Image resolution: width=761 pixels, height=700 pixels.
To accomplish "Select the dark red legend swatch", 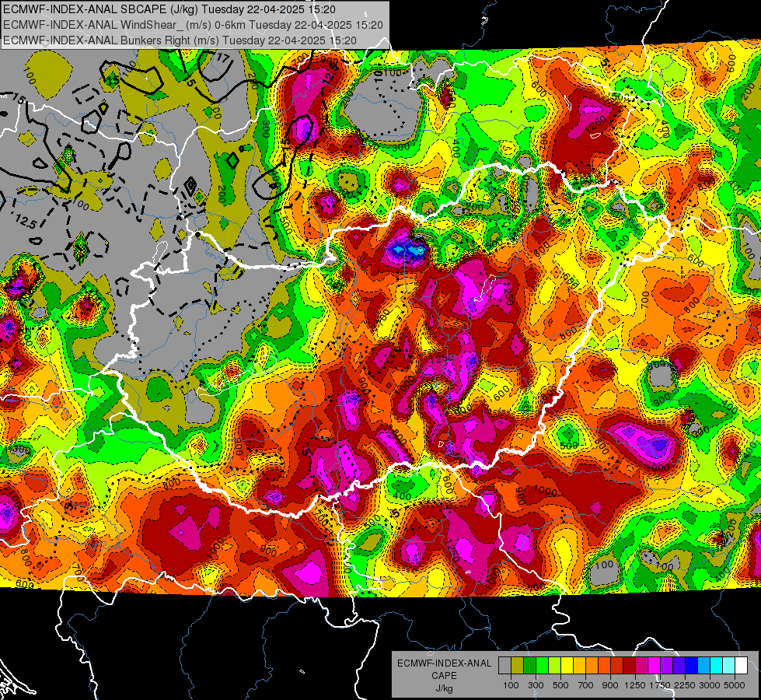I will [629, 666].
